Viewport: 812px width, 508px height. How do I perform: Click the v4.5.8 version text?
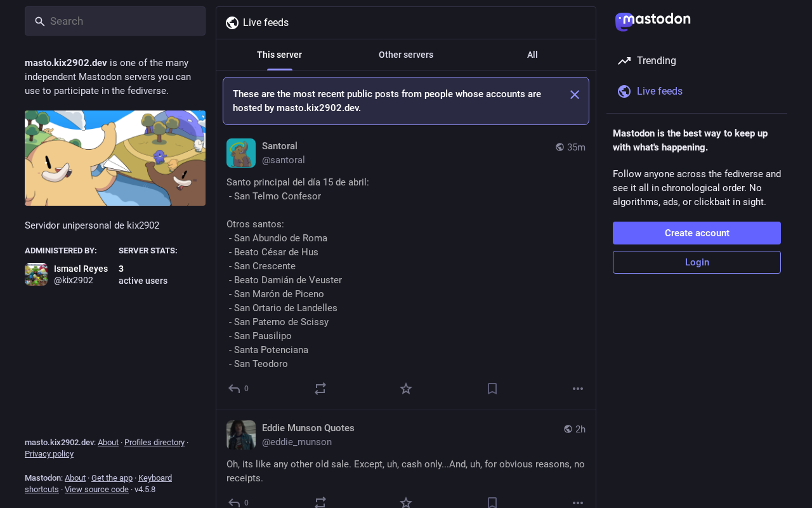[x=145, y=490]
